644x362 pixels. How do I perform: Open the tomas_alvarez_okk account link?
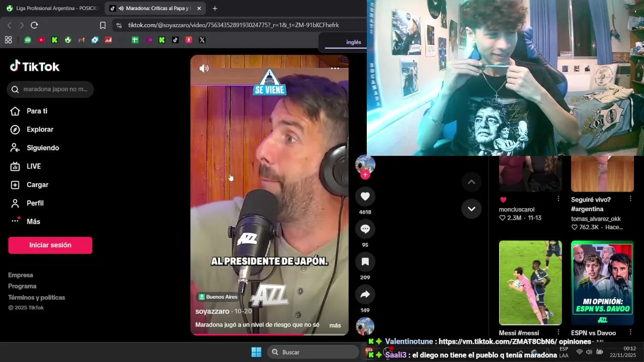pyautogui.click(x=596, y=219)
